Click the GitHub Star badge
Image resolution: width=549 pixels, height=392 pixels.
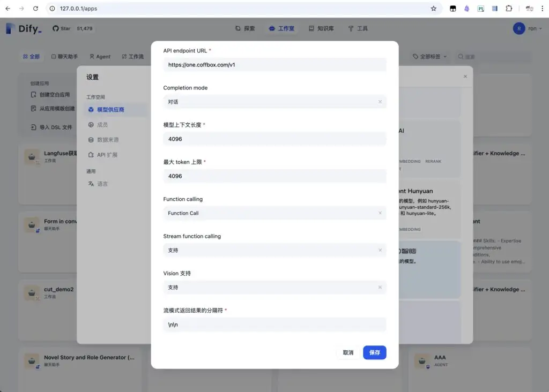[x=73, y=28]
